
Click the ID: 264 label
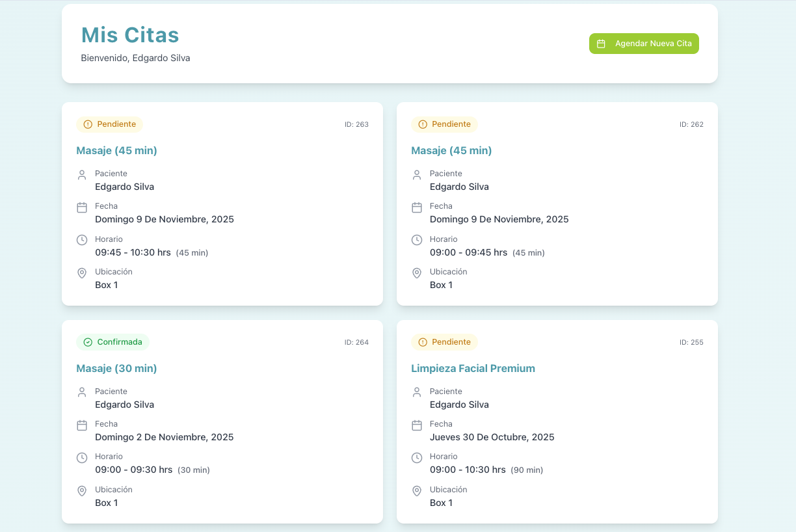pos(356,342)
